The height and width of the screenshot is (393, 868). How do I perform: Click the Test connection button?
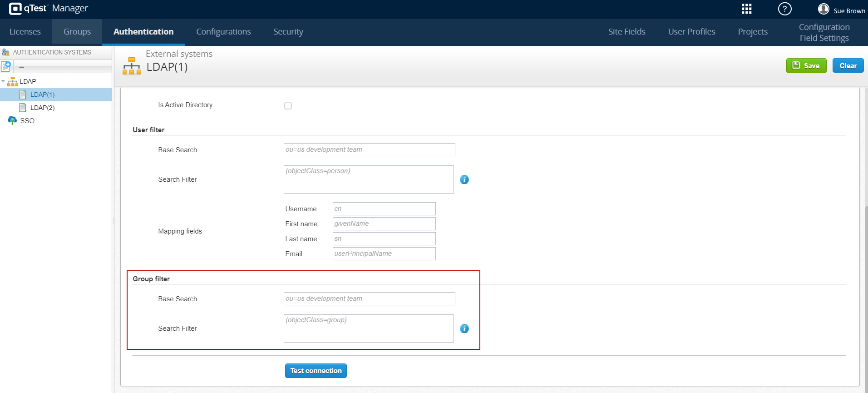pos(316,371)
